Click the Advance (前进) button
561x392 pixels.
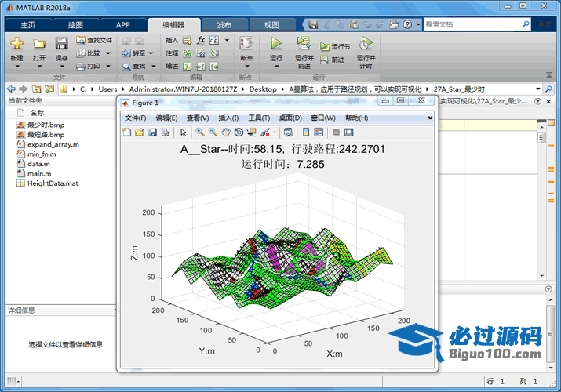click(333, 60)
